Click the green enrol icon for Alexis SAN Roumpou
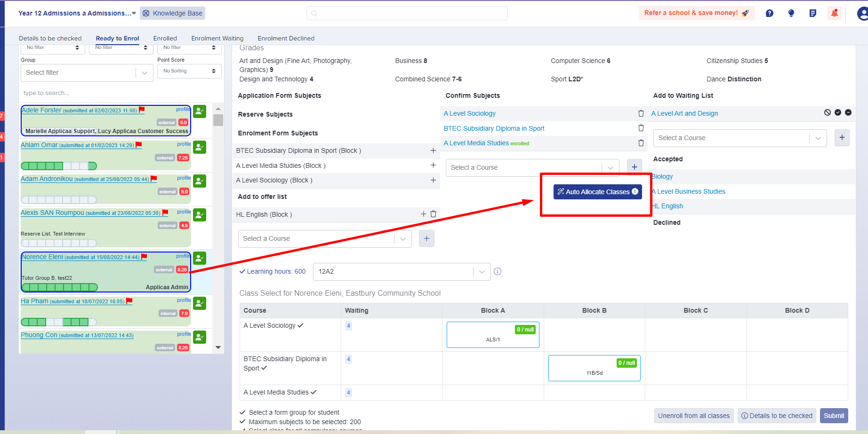Image resolution: width=868 pixels, height=434 pixels. pos(200,215)
